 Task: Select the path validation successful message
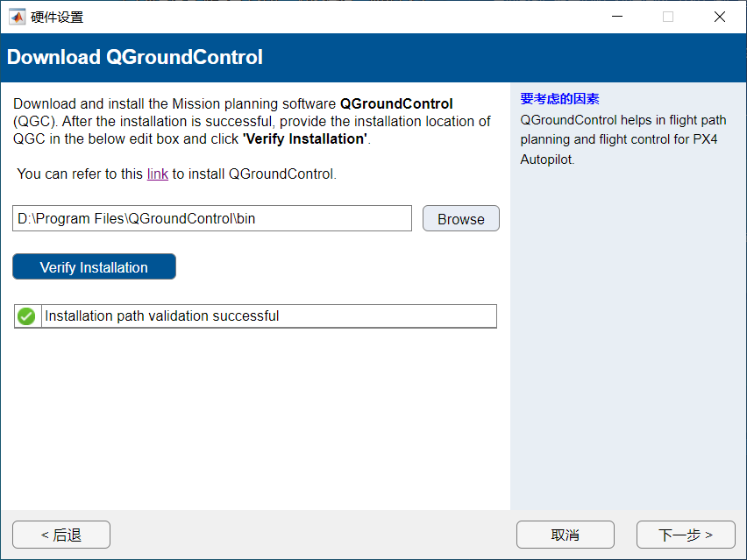162,316
